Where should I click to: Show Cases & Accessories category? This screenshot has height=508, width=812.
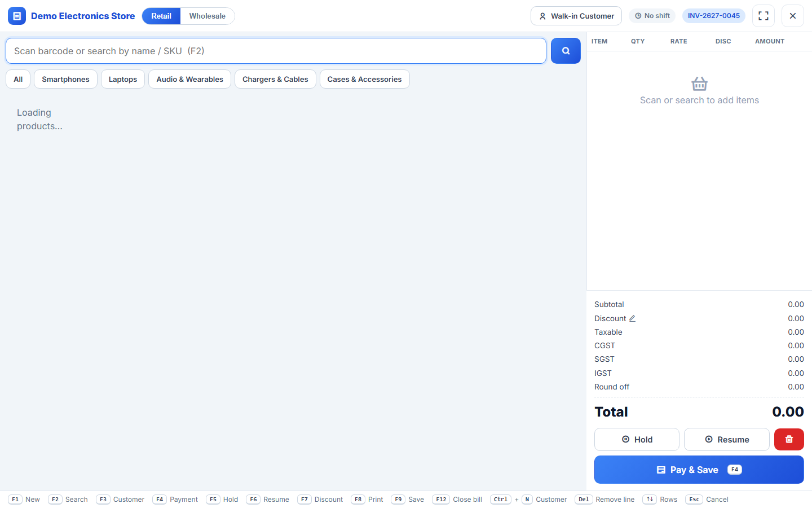(x=365, y=79)
